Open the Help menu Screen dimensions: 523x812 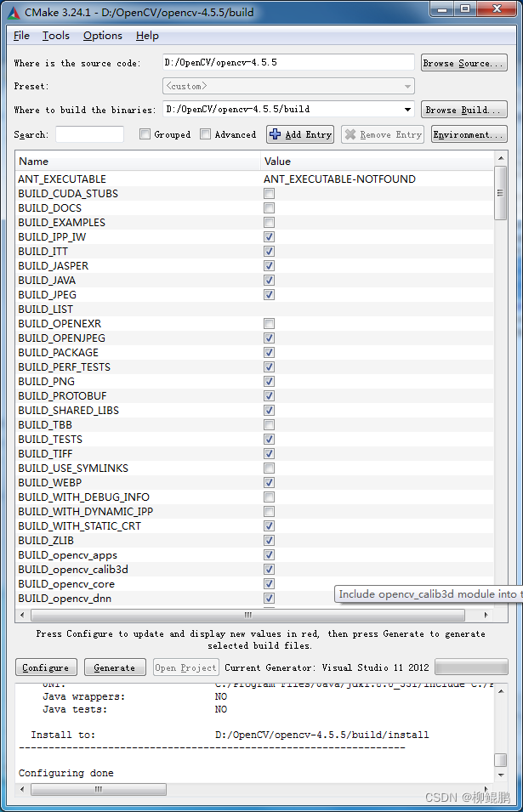(x=147, y=35)
